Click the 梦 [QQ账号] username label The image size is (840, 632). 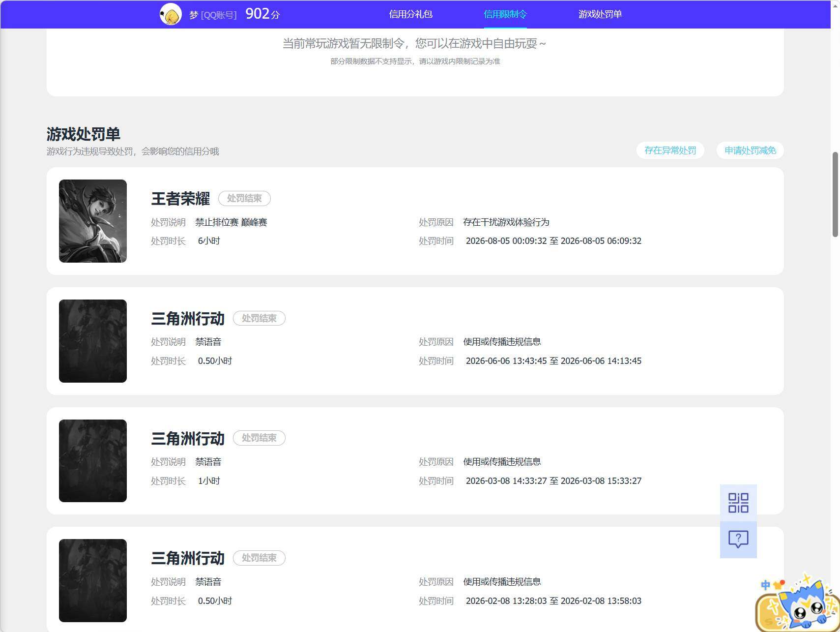point(213,15)
